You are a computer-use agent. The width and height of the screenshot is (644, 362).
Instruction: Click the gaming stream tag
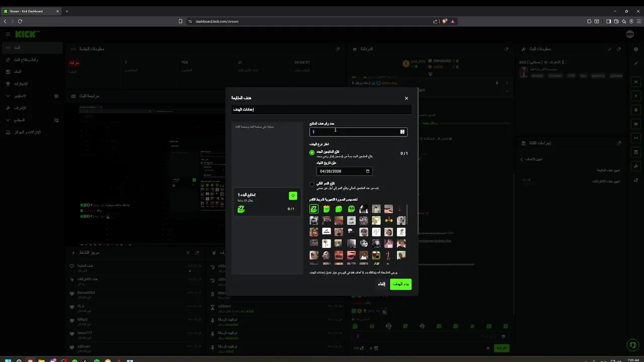point(598,75)
